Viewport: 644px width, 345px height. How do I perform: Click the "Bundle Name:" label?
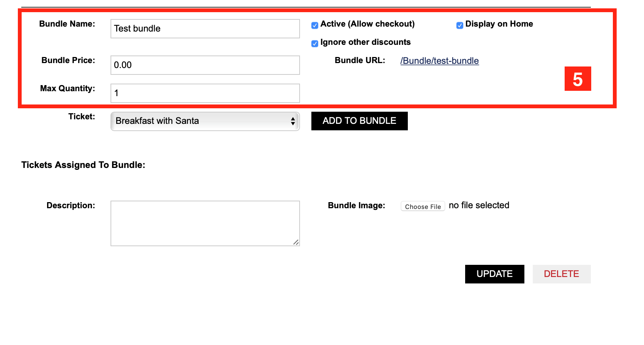[x=67, y=24]
